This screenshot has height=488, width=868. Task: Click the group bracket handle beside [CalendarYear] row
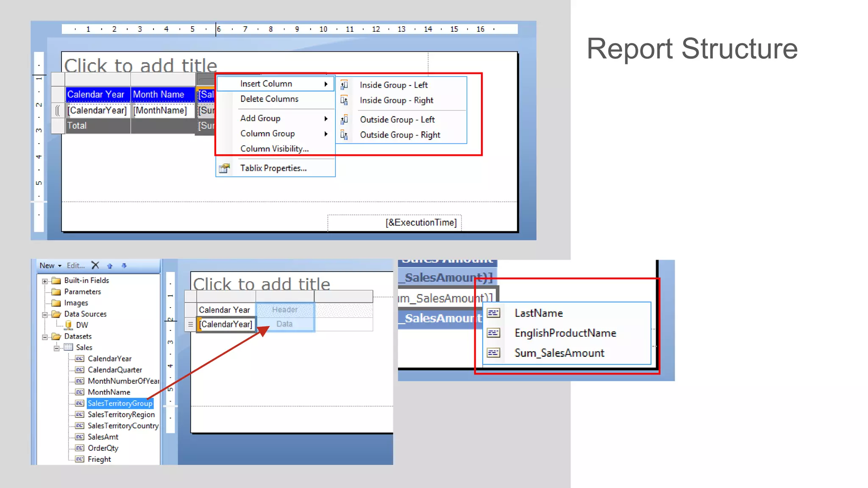coord(58,111)
